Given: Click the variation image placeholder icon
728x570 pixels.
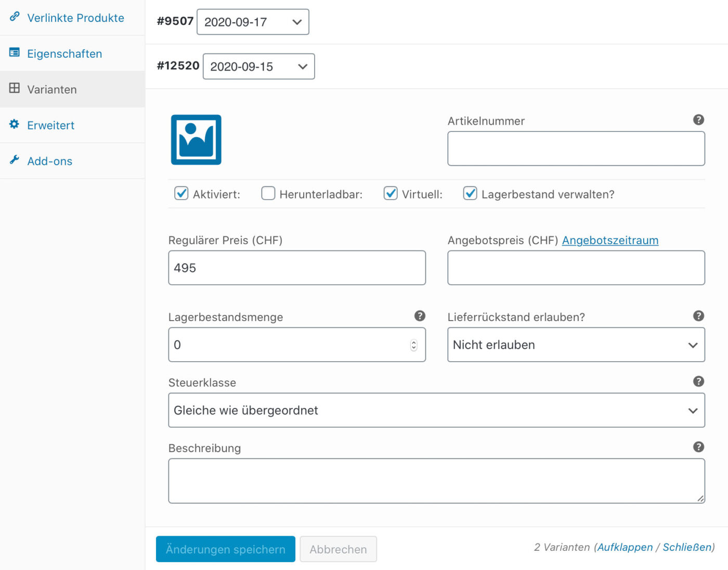Looking at the screenshot, I should [x=196, y=140].
